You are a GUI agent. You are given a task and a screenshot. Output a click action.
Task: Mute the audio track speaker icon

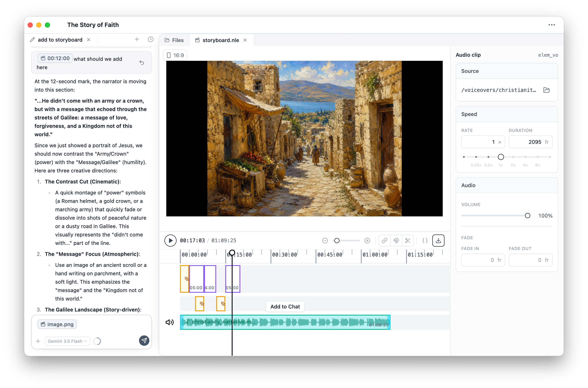pyautogui.click(x=170, y=322)
